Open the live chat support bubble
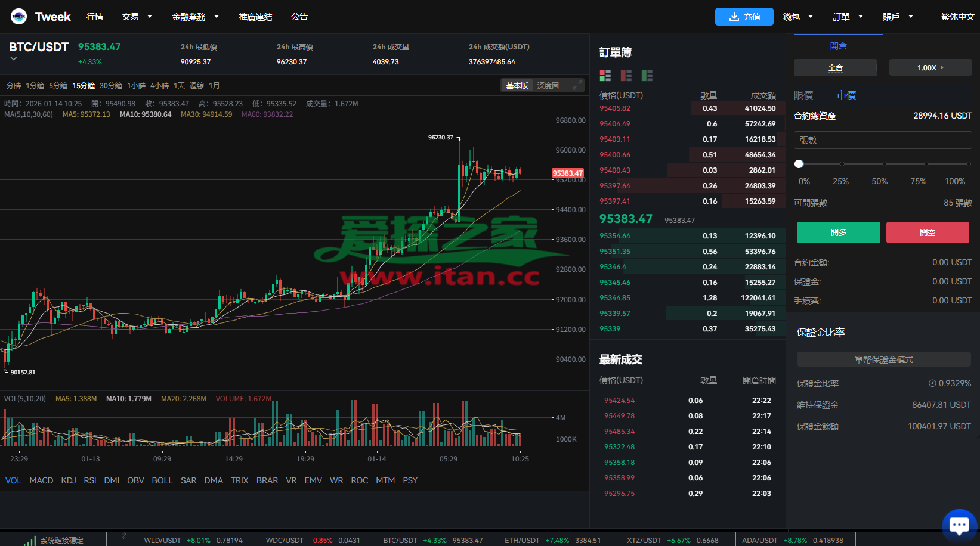The image size is (980, 546). [x=959, y=525]
